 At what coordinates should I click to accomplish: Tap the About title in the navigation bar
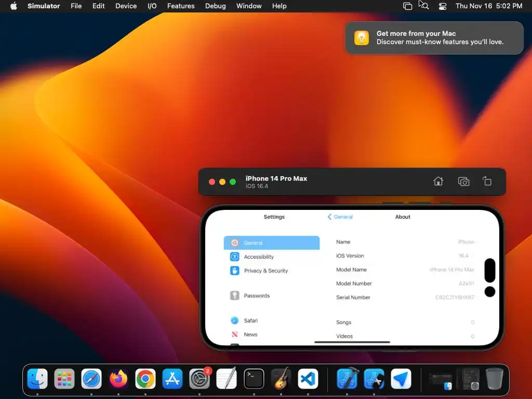tap(403, 217)
